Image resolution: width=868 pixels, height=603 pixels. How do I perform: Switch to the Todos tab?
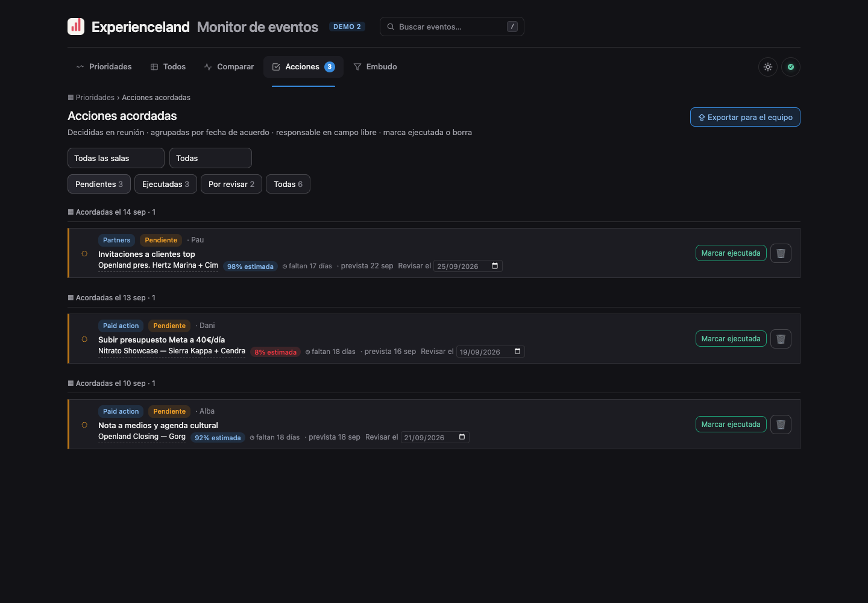point(168,67)
